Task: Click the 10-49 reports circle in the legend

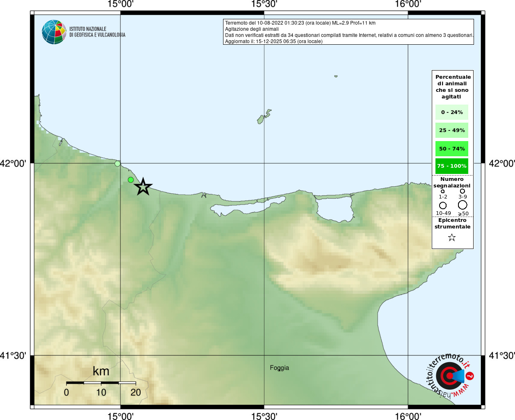Action: 443,205
